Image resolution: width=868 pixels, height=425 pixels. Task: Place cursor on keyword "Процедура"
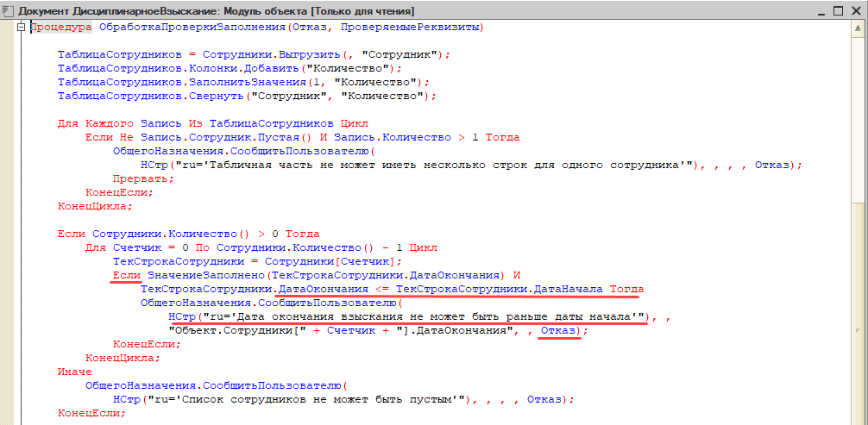pyautogui.click(x=61, y=27)
